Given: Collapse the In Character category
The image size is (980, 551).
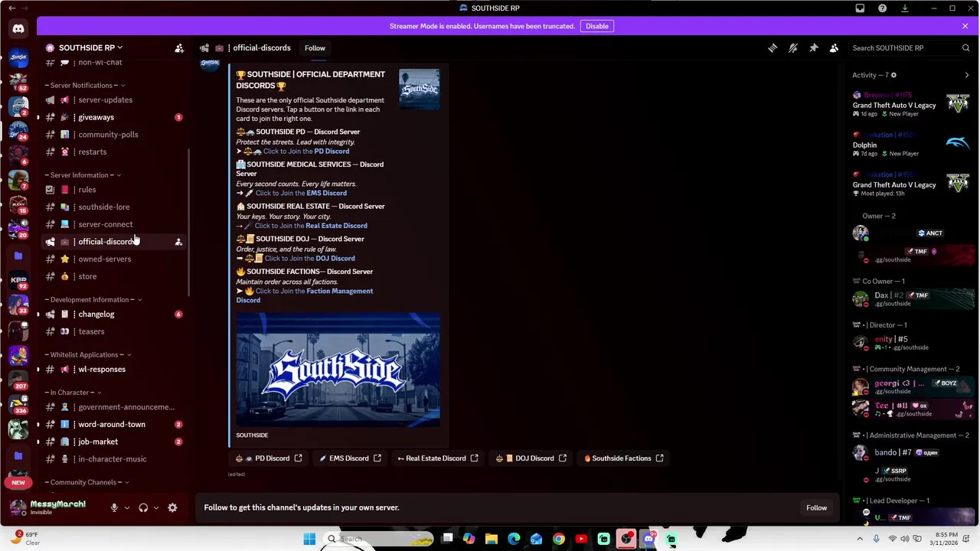Looking at the screenshot, I should click(x=73, y=393).
